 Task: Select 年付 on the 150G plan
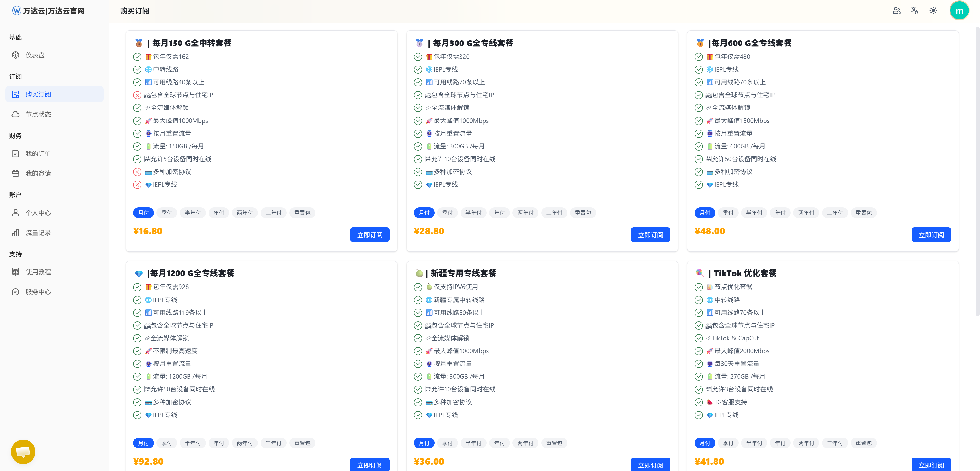click(x=219, y=213)
